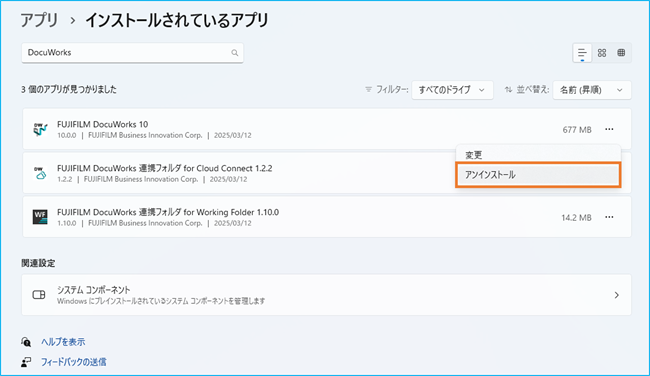Viewport: 650px width, 376px height.
Task: Click the search magnifier icon
Action: coord(235,53)
